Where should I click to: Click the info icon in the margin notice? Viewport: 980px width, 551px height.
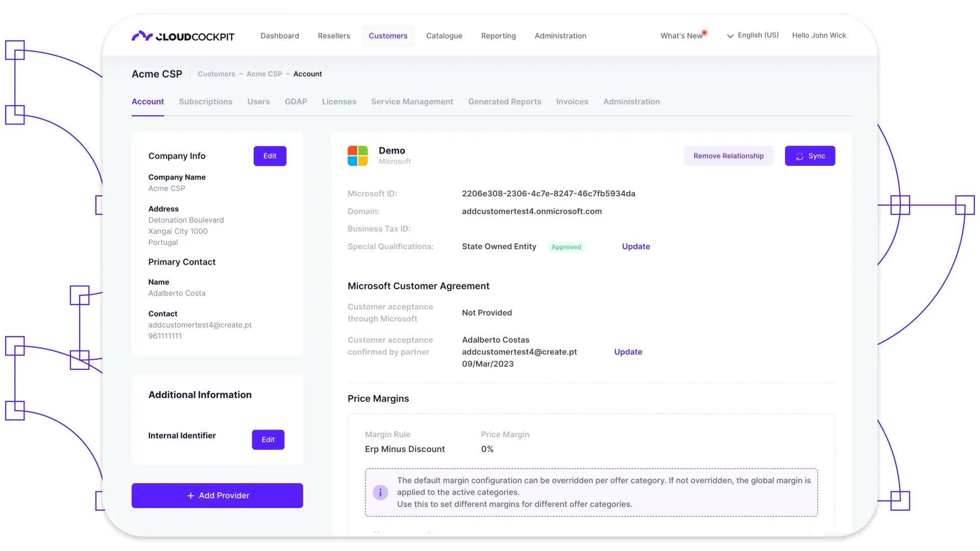coord(380,493)
